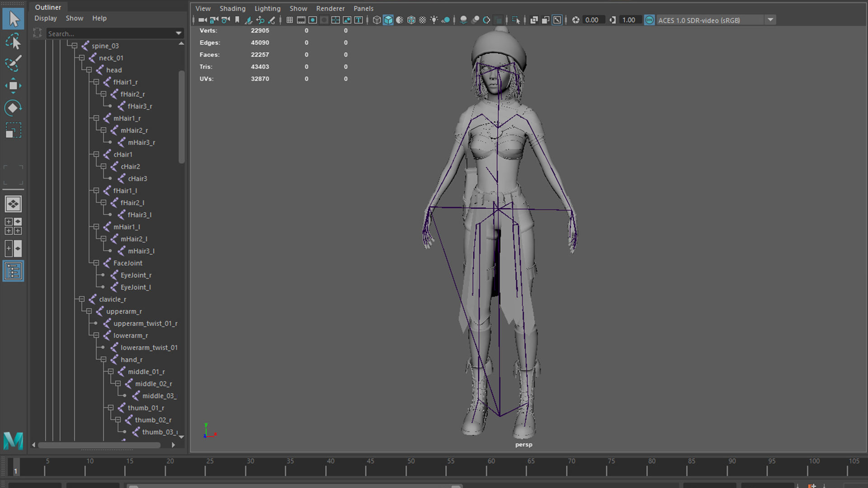Select the arrow Select tool
868x488 pixels.
(x=14, y=19)
